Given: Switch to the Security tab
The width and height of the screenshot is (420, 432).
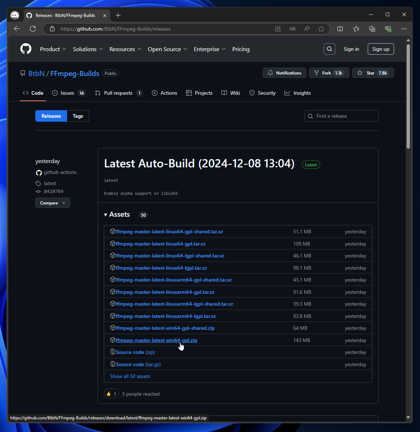Looking at the screenshot, I should 263,93.
